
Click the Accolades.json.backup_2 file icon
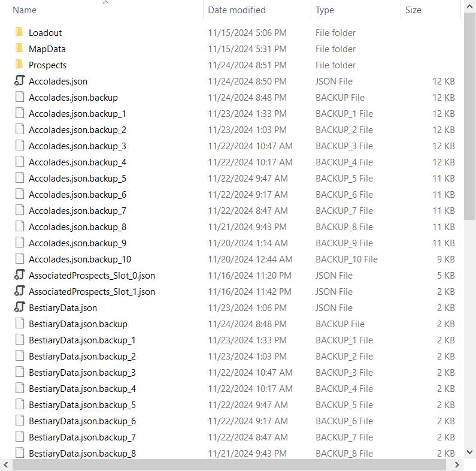click(20, 129)
